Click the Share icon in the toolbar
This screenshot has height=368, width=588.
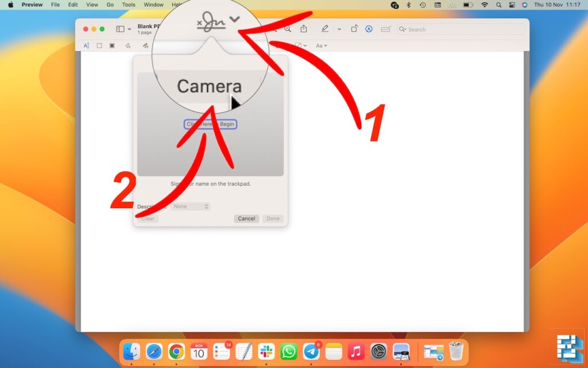304,29
